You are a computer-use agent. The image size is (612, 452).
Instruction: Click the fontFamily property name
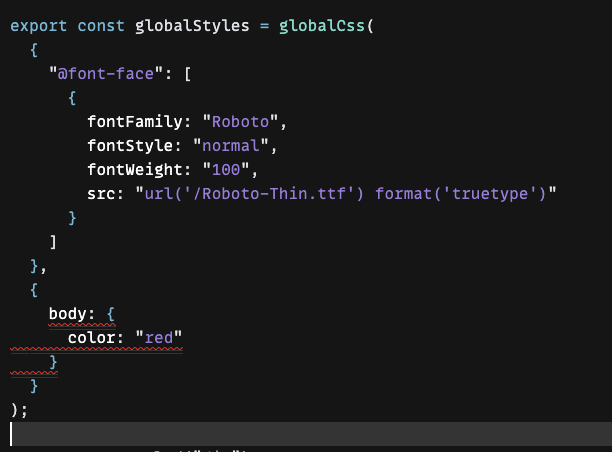[x=135, y=121]
